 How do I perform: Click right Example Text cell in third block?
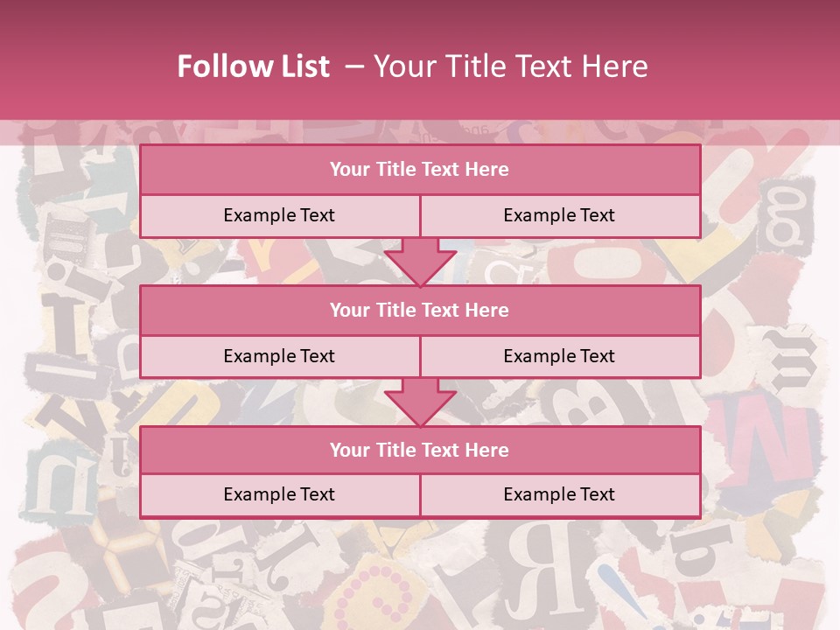pyautogui.click(x=559, y=494)
